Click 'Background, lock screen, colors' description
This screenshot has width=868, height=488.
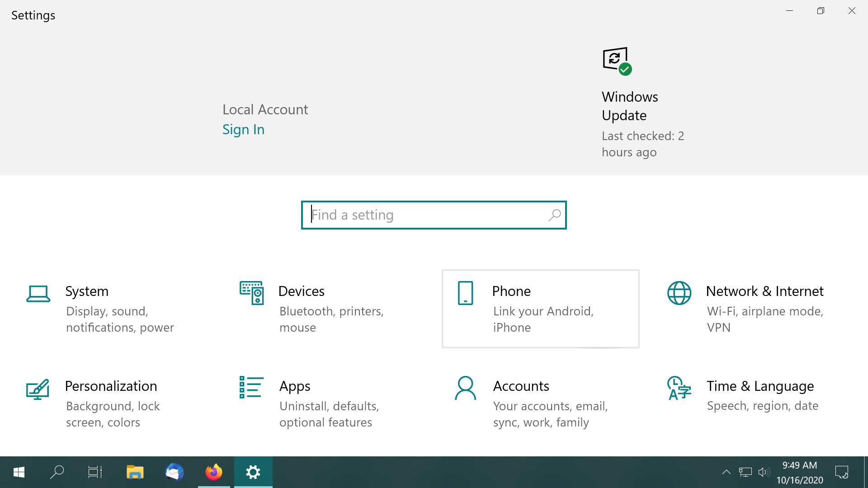113,414
